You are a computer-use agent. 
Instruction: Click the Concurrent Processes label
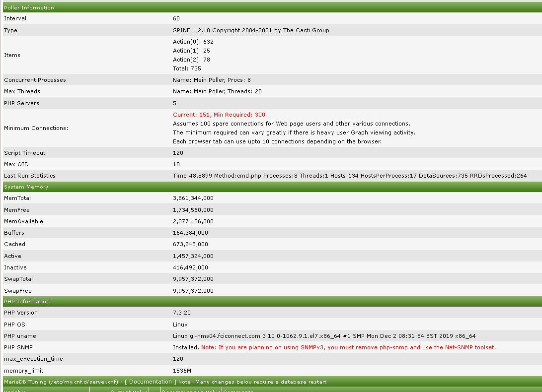[35, 80]
